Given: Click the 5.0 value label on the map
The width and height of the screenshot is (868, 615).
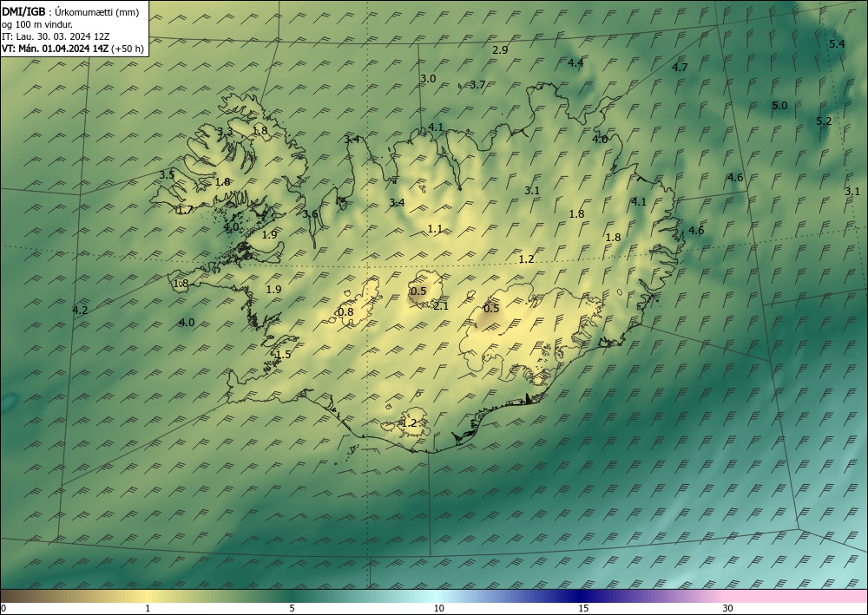Looking at the screenshot, I should pyautogui.click(x=779, y=105).
